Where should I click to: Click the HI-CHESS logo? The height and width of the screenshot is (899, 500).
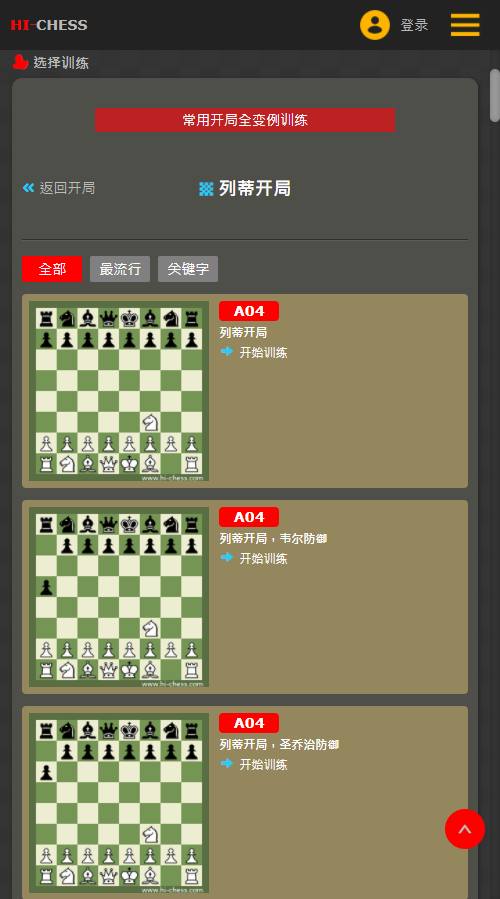[x=49, y=25]
